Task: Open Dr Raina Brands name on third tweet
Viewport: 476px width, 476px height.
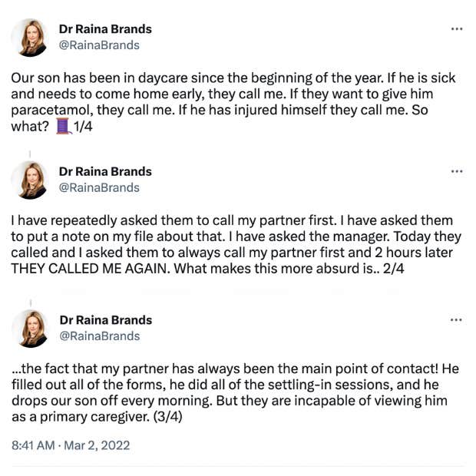Action: 105,319
